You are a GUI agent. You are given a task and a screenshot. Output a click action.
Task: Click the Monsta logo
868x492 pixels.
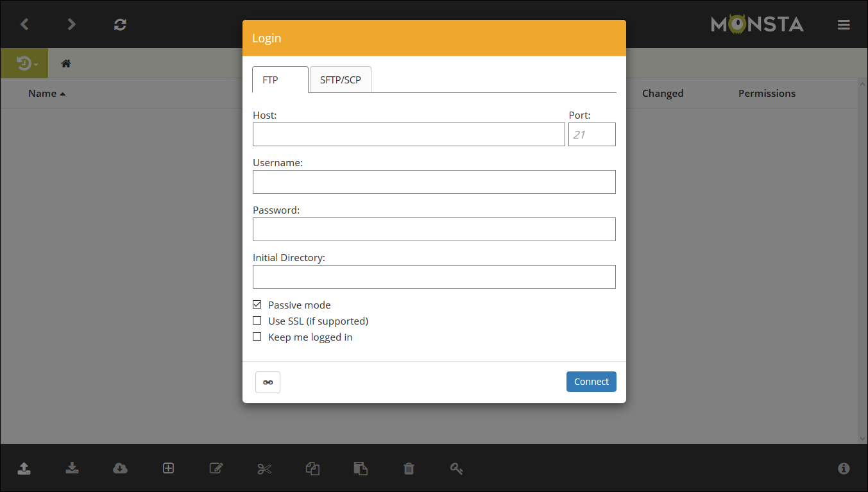click(x=757, y=24)
